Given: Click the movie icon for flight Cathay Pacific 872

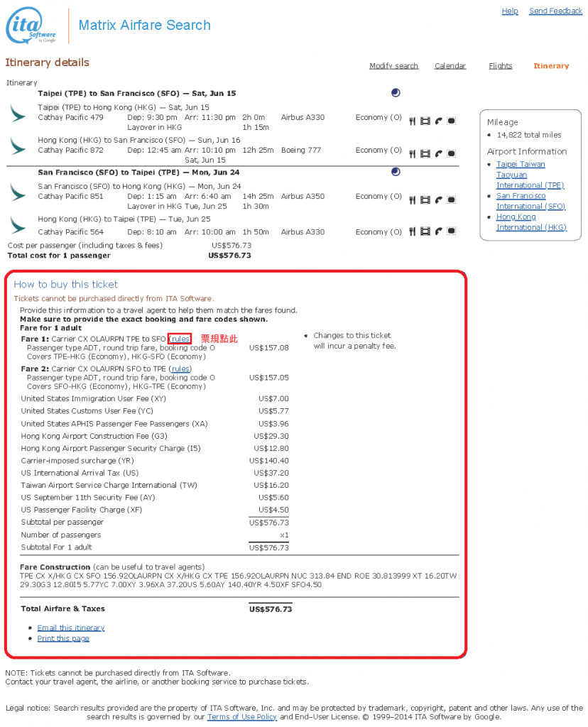Looking at the screenshot, I should click(x=425, y=153).
